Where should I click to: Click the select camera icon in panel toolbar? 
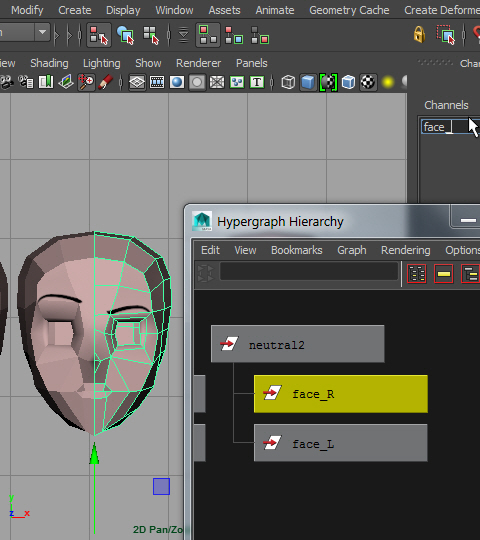pyautogui.click(x=6, y=82)
